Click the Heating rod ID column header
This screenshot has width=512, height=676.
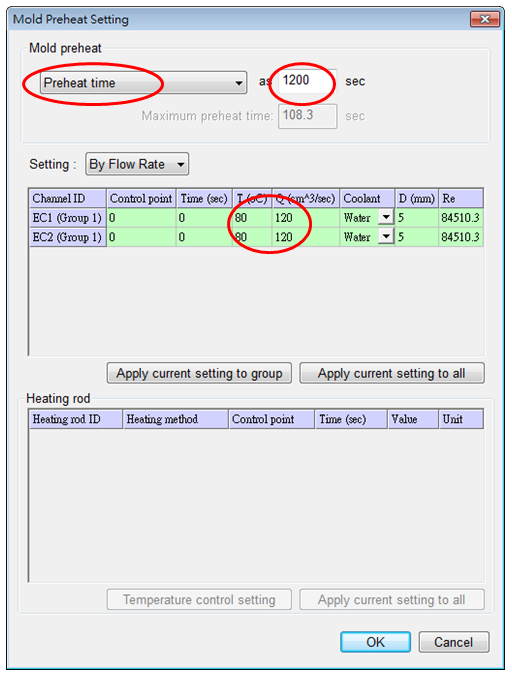pyautogui.click(x=76, y=419)
